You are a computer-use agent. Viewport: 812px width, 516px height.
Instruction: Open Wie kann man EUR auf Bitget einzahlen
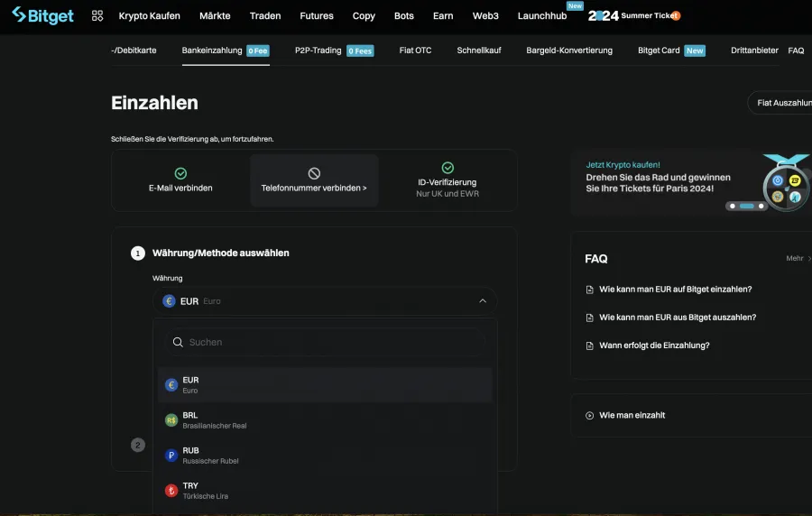(x=675, y=290)
